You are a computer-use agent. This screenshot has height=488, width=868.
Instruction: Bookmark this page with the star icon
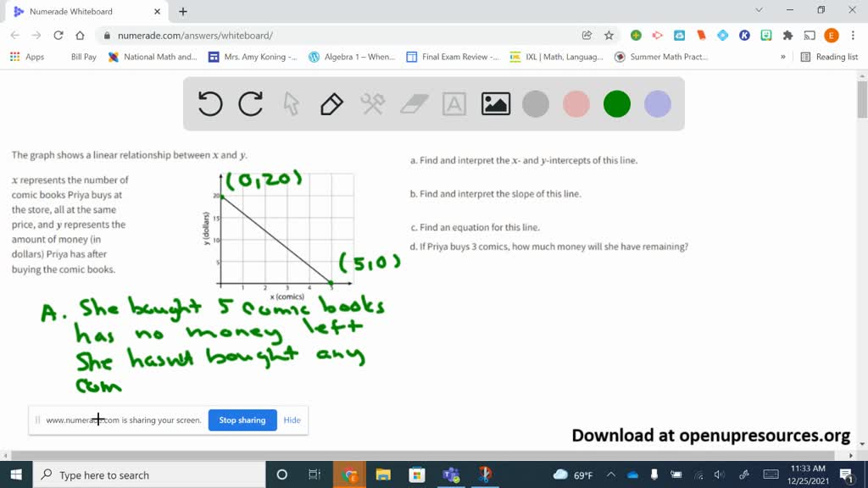point(607,36)
